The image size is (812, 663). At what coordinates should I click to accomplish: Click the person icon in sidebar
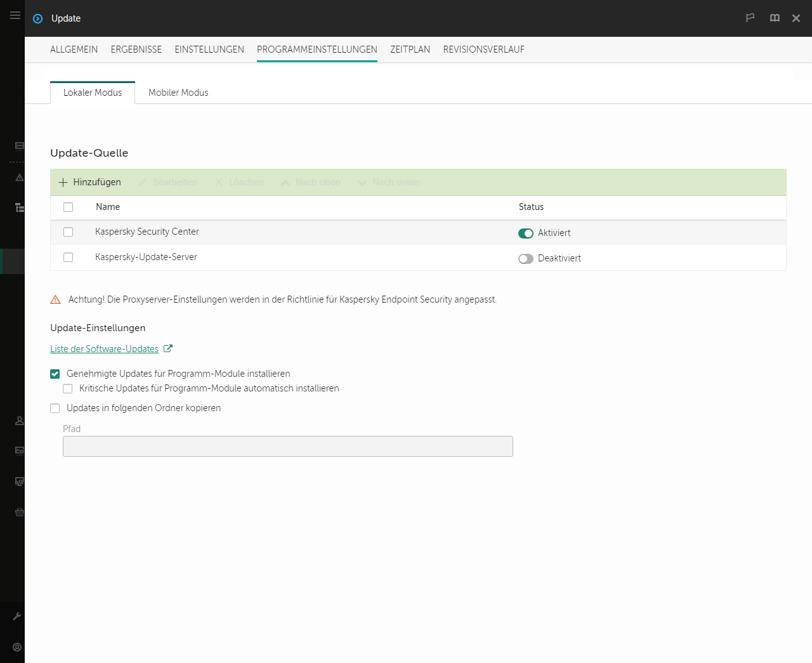point(20,421)
